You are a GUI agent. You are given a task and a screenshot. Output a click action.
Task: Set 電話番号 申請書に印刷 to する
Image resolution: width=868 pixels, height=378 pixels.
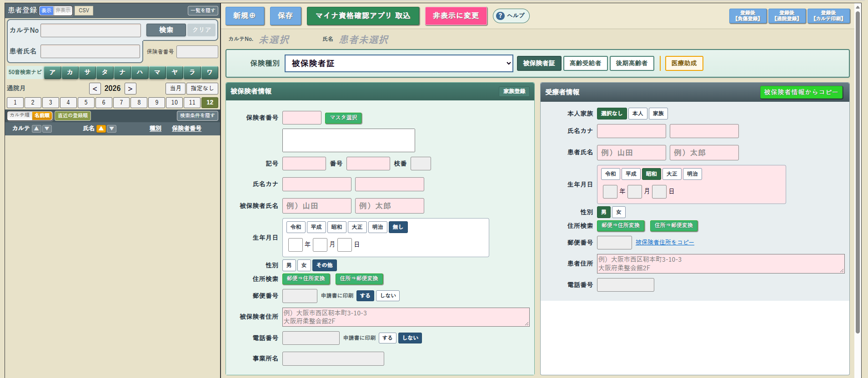[387, 338]
